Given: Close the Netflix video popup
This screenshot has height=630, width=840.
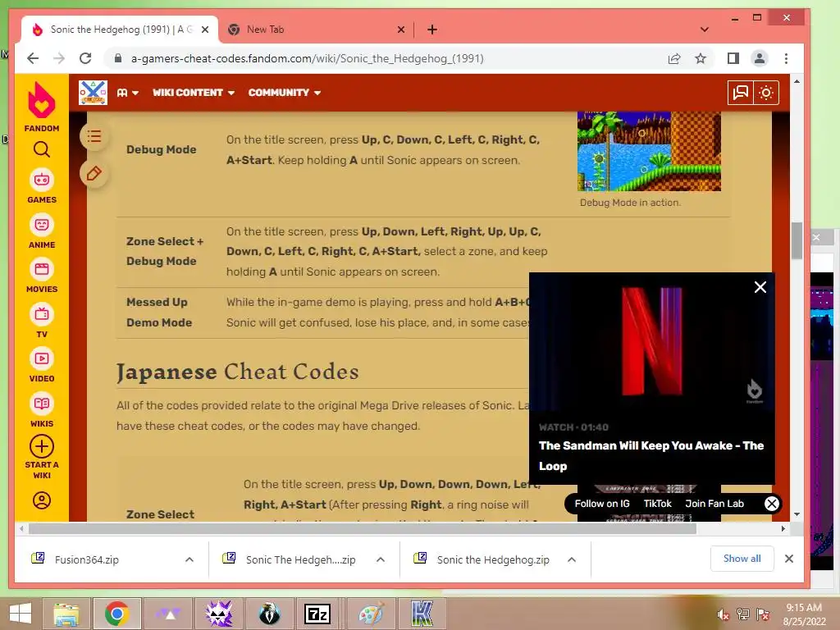Looking at the screenshot, I should [760, 287].
